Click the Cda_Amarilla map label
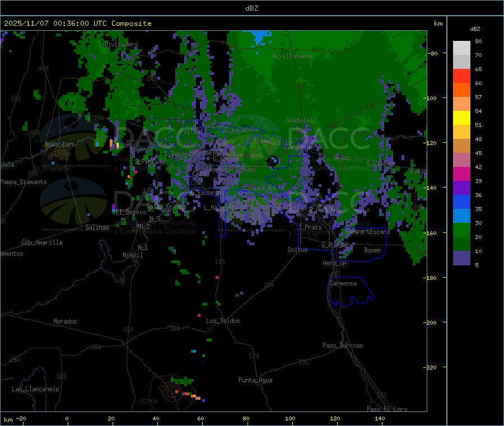This screenshot has width=504, height=426. click(x=42, y=242)
